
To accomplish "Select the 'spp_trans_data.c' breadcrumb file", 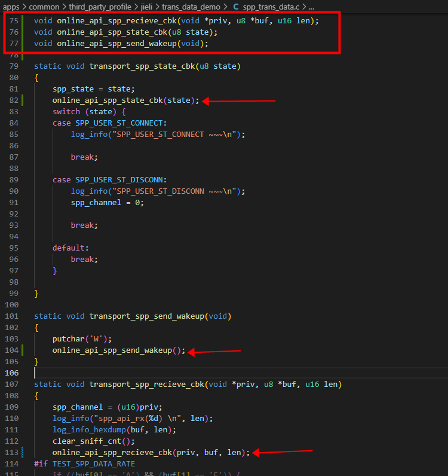I will tap(271, 7).
